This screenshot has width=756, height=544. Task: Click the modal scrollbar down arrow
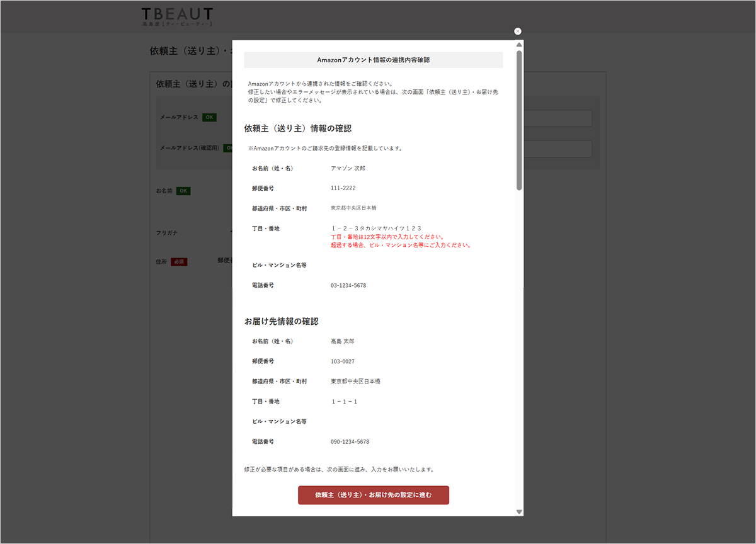pos(519,512)
